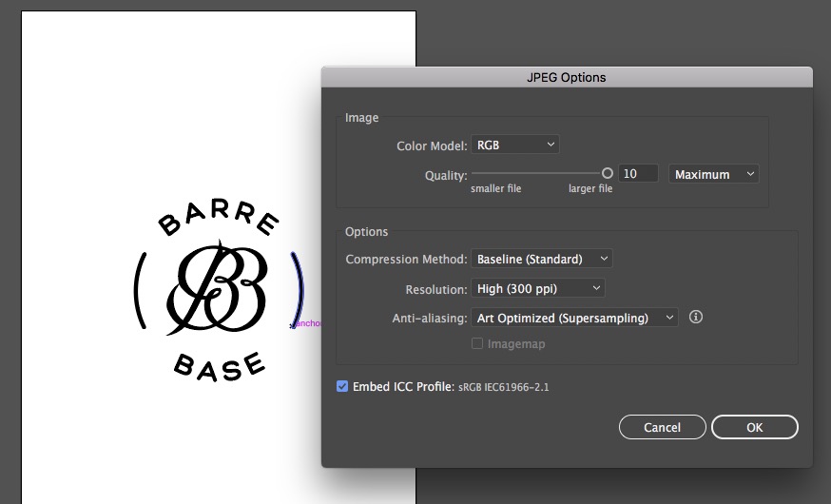Open the Maximum quality preset dropdown
This screenshot has height=504, width=831.
[x=713, y=174]
